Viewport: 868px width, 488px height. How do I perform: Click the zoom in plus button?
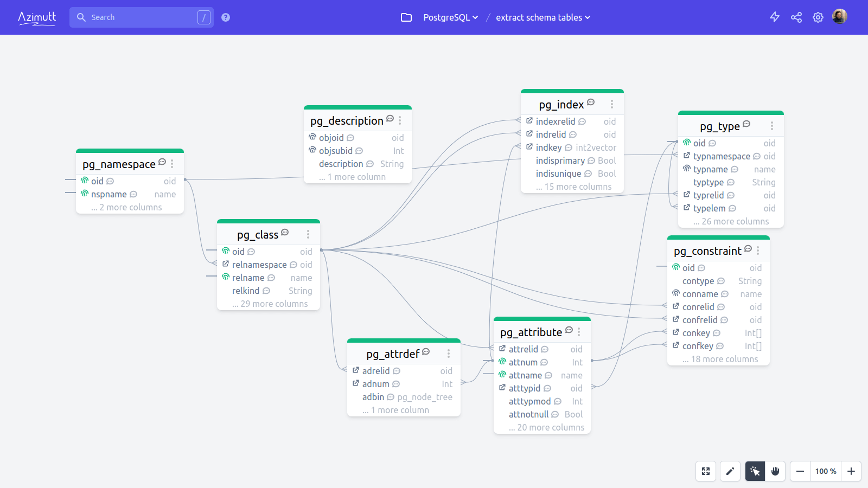pyautogui.click(x=850, y=471)
